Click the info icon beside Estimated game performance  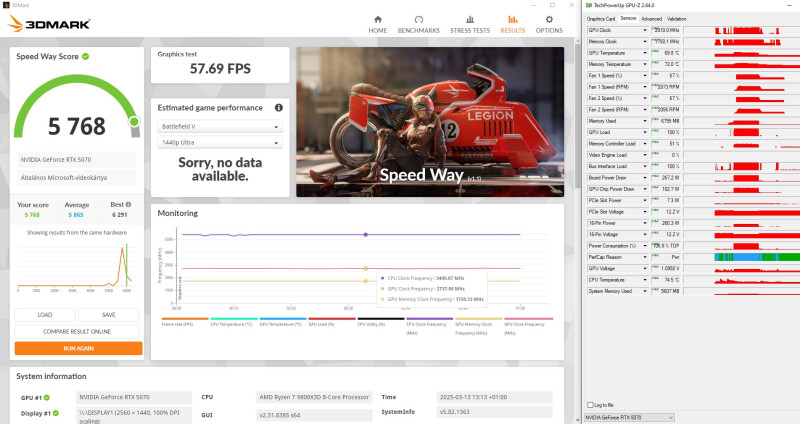[279, 108]
